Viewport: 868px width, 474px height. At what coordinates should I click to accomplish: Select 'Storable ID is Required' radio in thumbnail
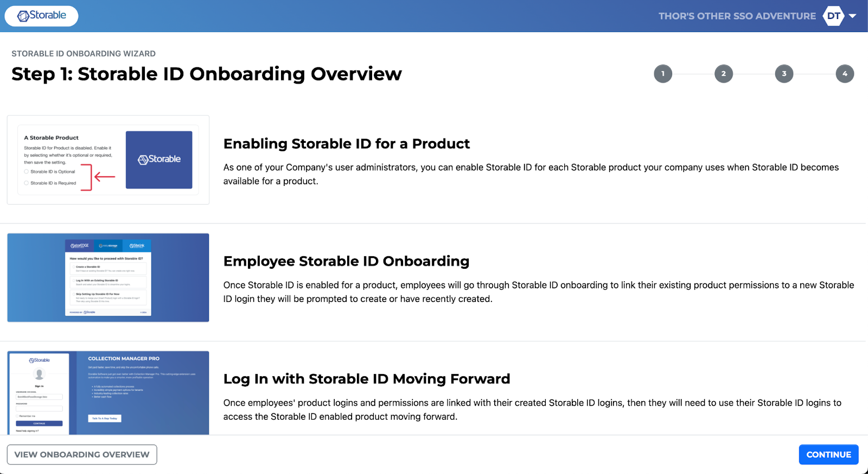pyautogui.click(x=26, y=183)
